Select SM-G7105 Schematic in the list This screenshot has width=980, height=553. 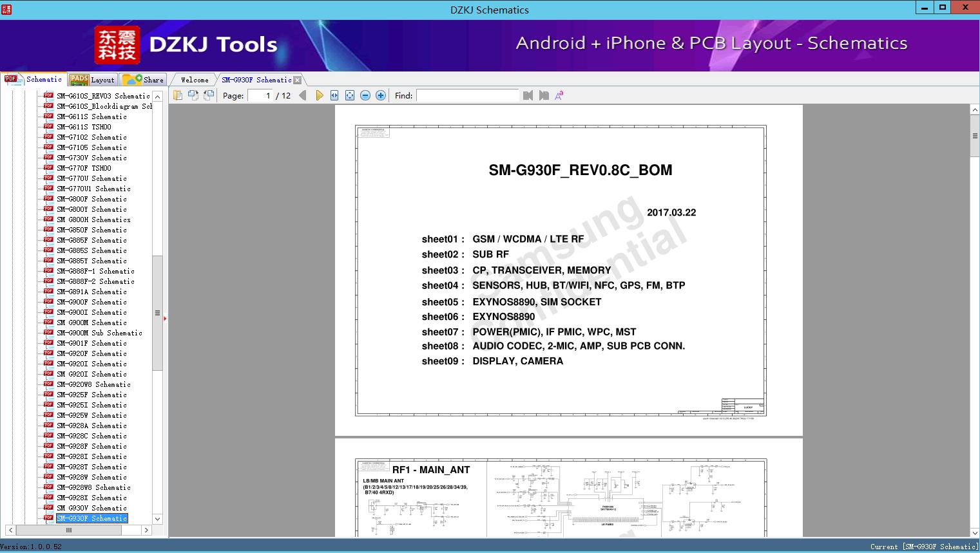point(91,147)
